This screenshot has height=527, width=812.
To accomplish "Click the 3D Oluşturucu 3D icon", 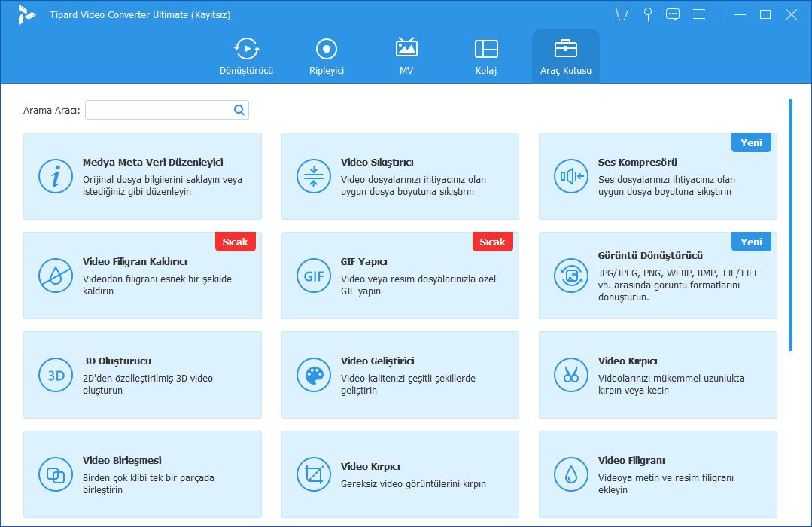I will pos(56,375).
